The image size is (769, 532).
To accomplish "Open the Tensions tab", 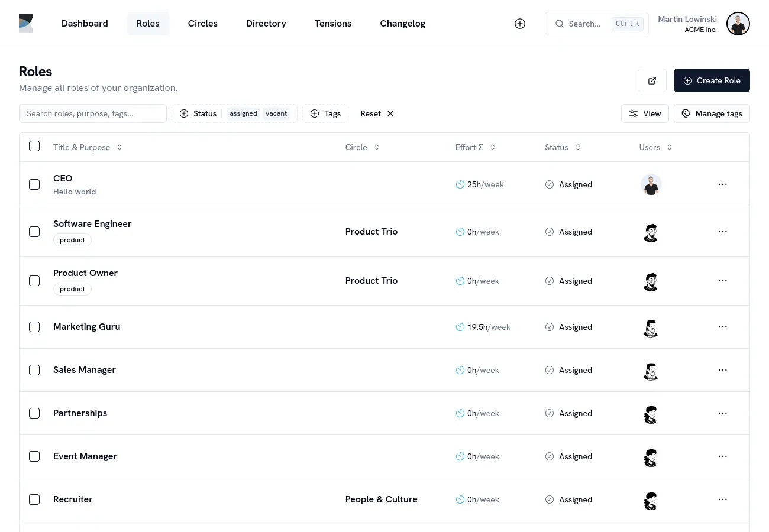I will coord(333,24).
